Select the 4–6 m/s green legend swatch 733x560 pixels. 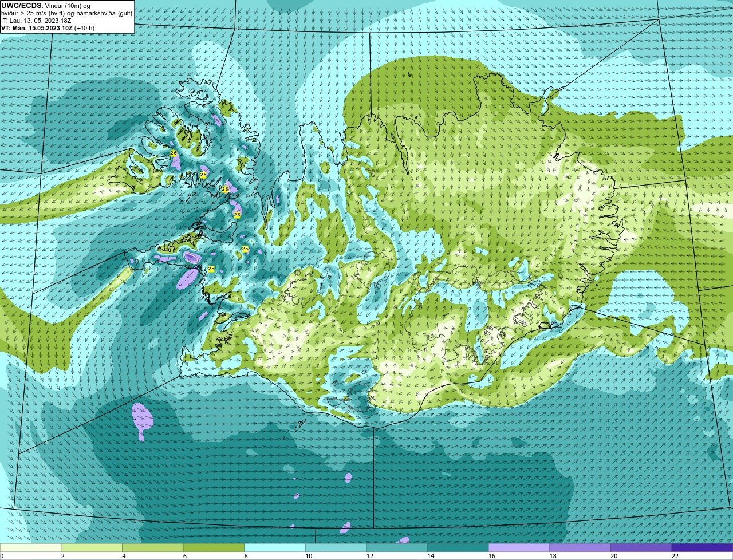(152, 548)
